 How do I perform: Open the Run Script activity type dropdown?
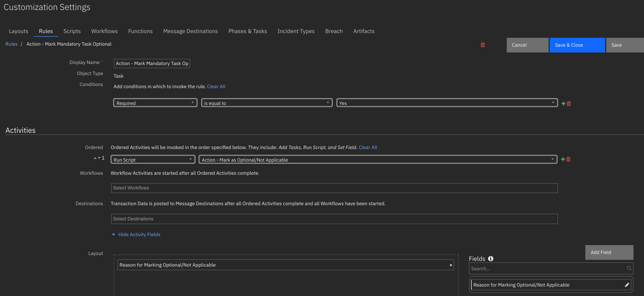click(x=153, y=160)
